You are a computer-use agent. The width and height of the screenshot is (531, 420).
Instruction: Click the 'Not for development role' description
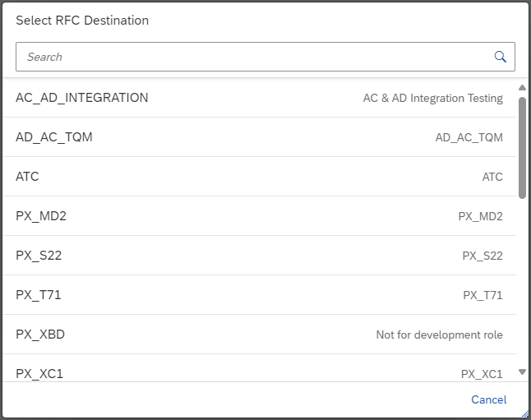[439, 335]
